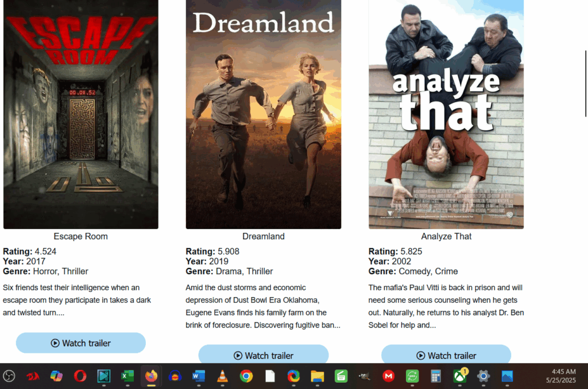Screen dimensions: 588x389
Task: Click the Analyze That movie poster
Action: click(x=446, y=114)
